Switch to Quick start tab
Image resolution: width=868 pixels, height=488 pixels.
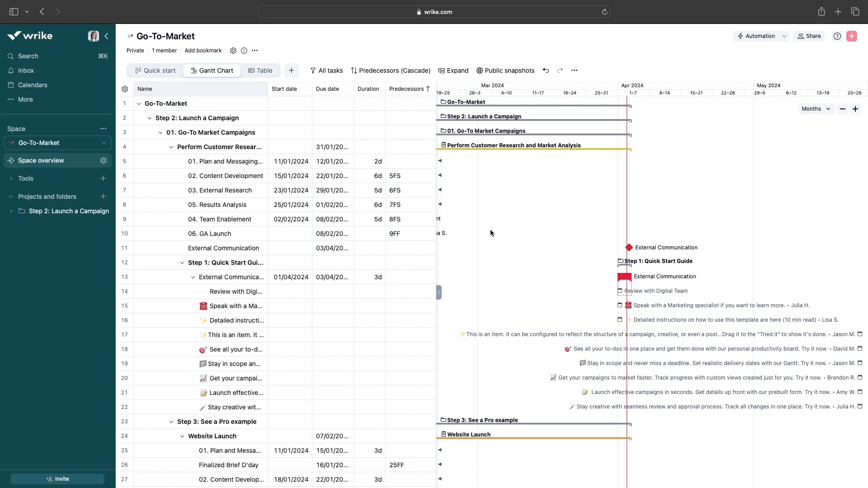tap(156, 70)
